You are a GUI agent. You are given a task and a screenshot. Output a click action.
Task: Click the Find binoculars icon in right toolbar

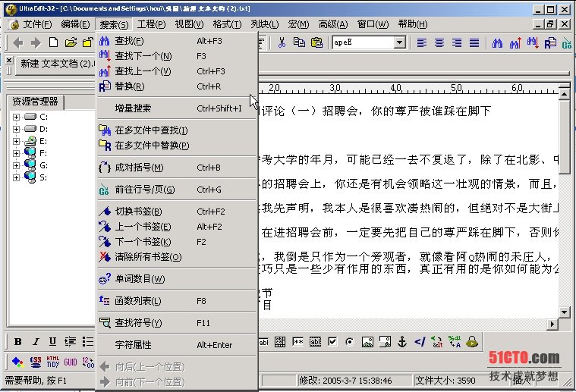tap(497, 43)
